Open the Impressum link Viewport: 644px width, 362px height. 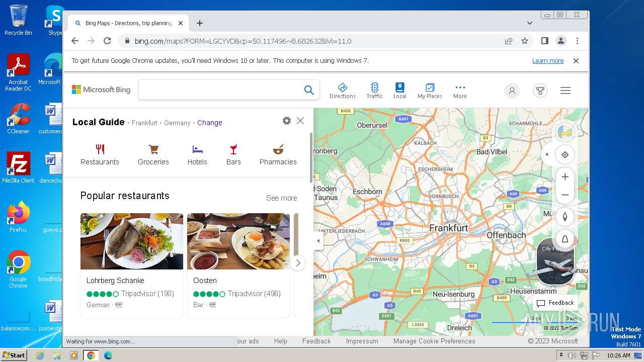tap(362, 341)
